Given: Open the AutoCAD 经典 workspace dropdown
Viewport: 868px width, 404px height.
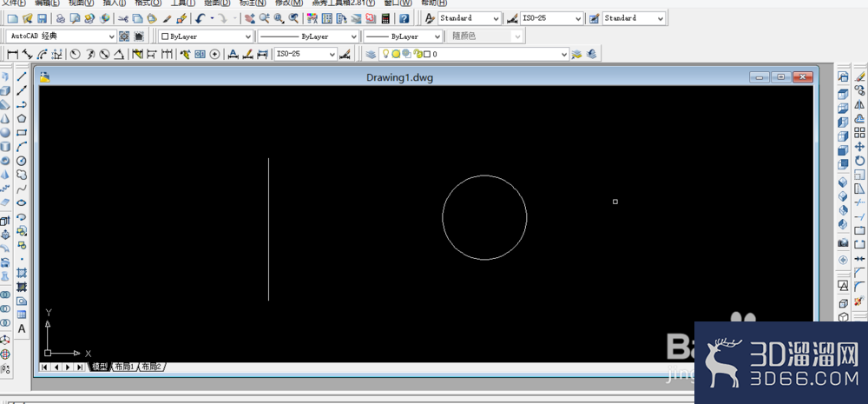Looking at the screenshot, I should pos(62,36).
